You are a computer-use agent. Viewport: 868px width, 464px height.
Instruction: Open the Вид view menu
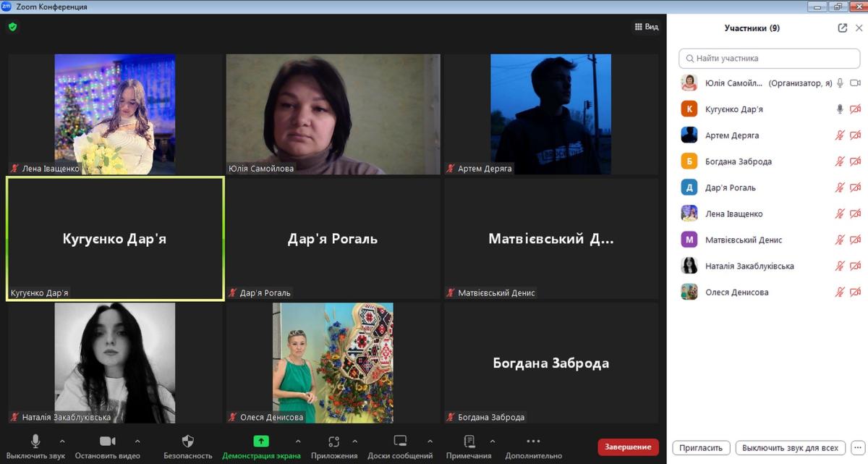(x=647, y=27)
